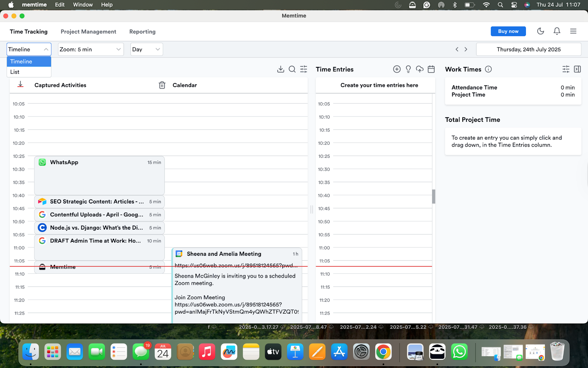The image size is (588, 368).
Task: Open the hamburger menu icon
Action: [x=573, y=31]
